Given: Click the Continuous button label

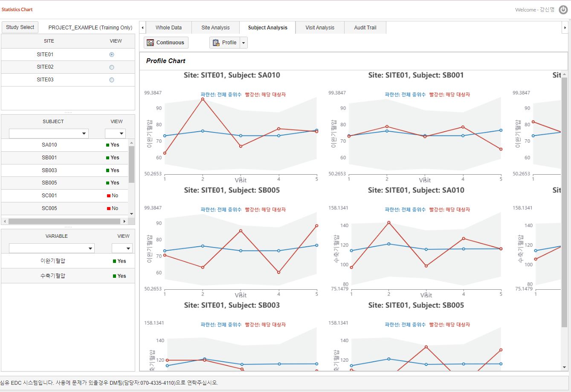Looking at the screenshot, I should [170, 43].
